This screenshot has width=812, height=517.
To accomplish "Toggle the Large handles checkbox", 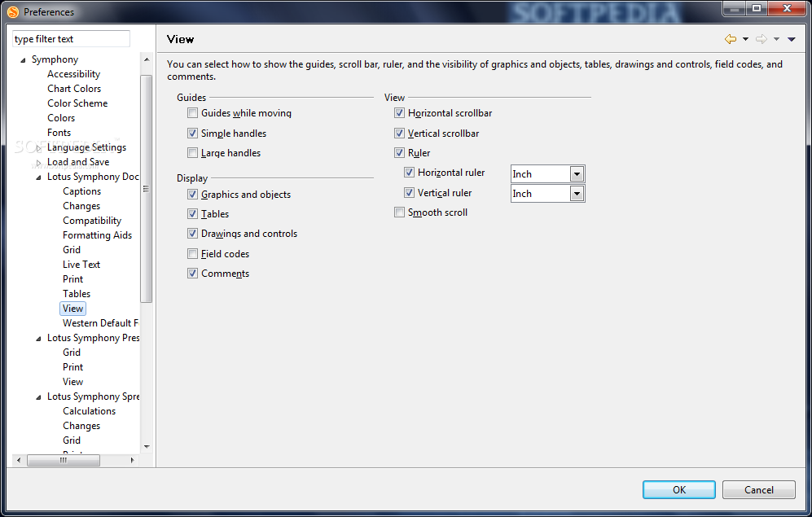I will click(x=193, y=153).
